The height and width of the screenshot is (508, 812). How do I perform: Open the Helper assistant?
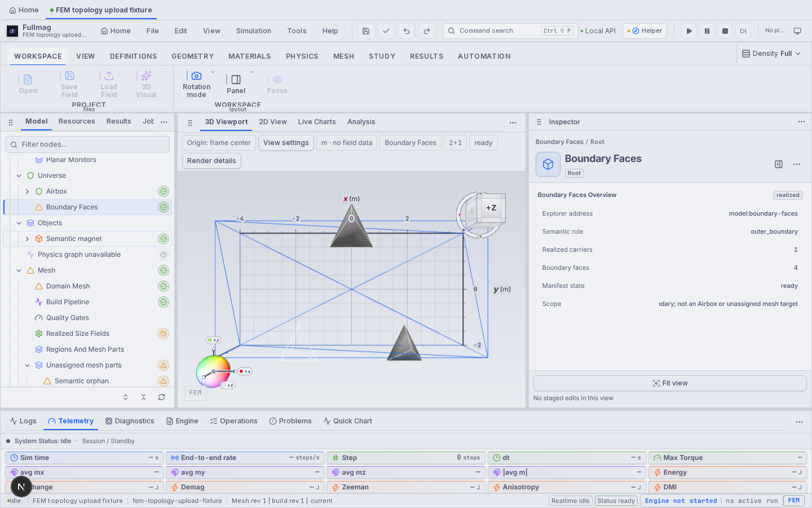coord(645,31)
